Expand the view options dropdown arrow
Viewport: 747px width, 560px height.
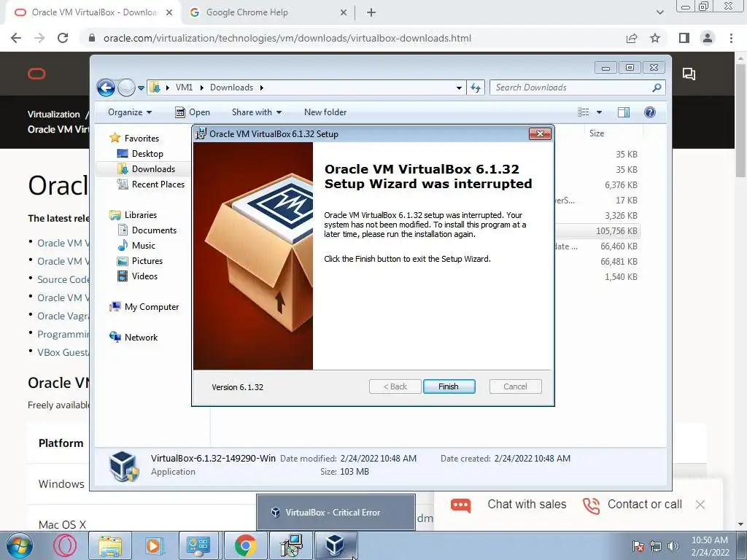point(600,112)
